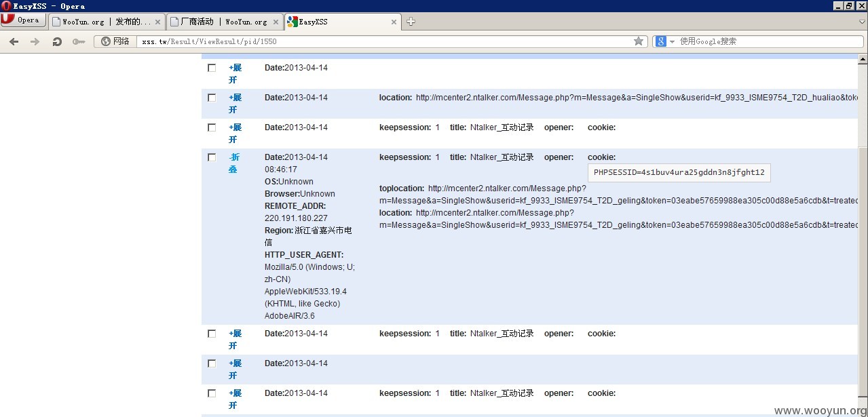The image size is (868, 417).
Task: Open the Opera main menu button
Action: (x=23, y=20)
